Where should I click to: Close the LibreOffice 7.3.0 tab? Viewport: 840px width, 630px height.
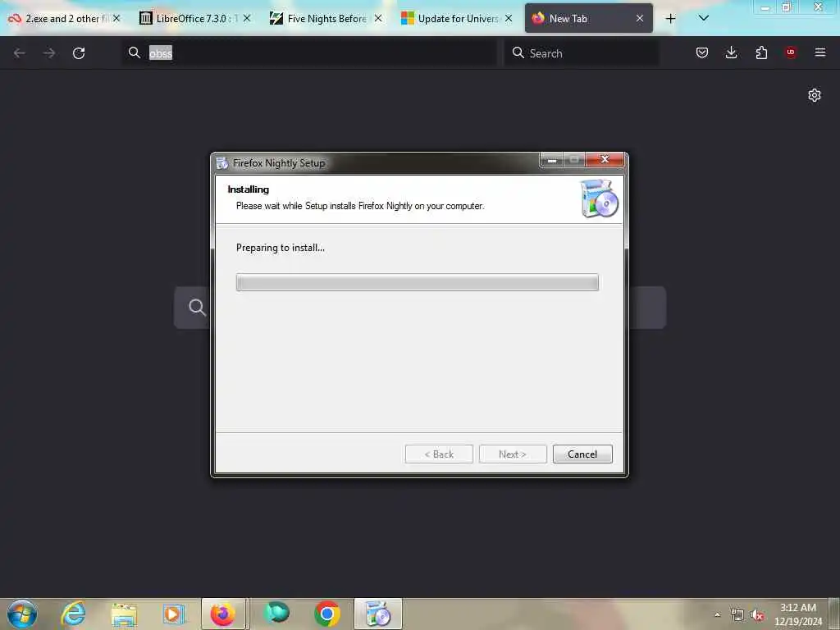247,18
